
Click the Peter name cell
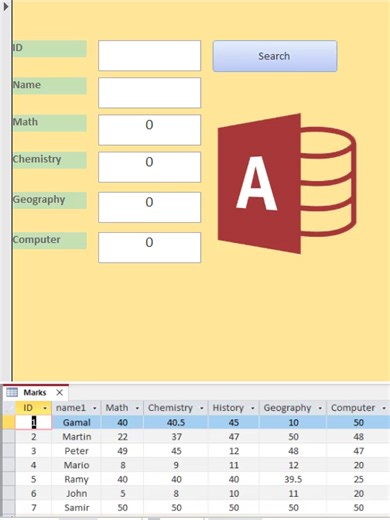coord(76,451)
